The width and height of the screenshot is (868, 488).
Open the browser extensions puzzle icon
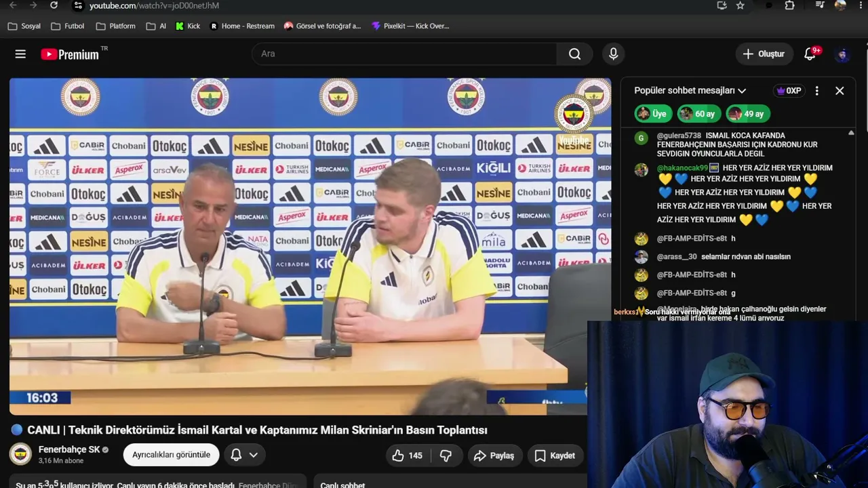[x=790, y=5]
